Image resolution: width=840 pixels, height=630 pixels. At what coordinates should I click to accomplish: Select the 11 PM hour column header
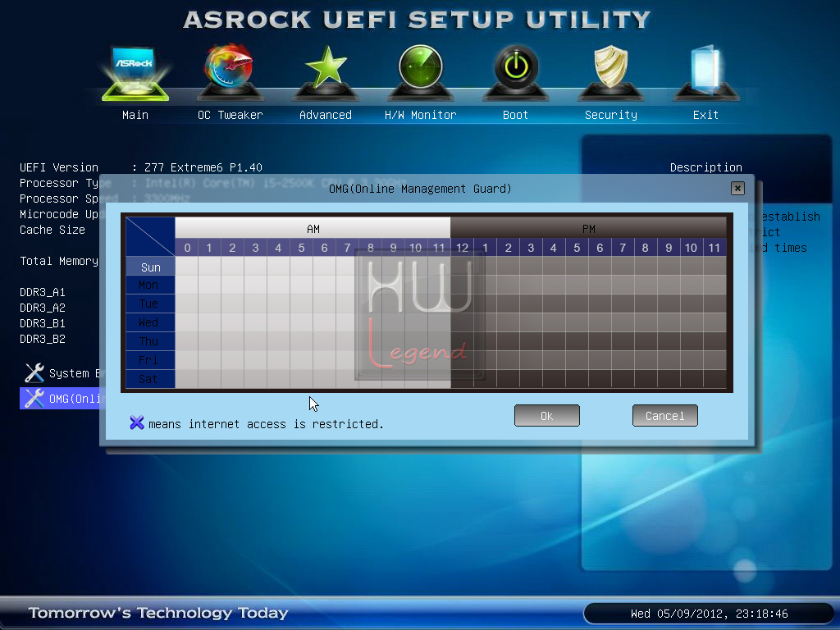click(714, 248)
